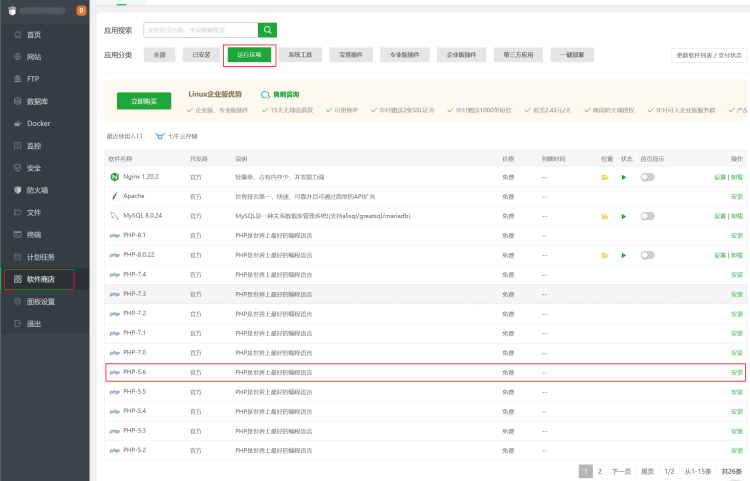The width and height of the screenshot is (750, 481).
Task: Open the 终端 terminal sidebar icon
Action: (x=18, y=234)
